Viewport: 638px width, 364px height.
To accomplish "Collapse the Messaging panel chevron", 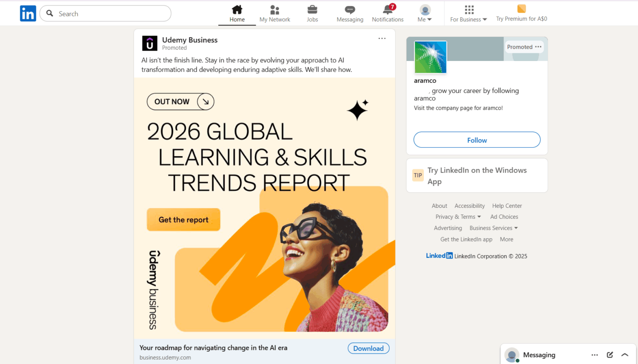I will [625, 354].
